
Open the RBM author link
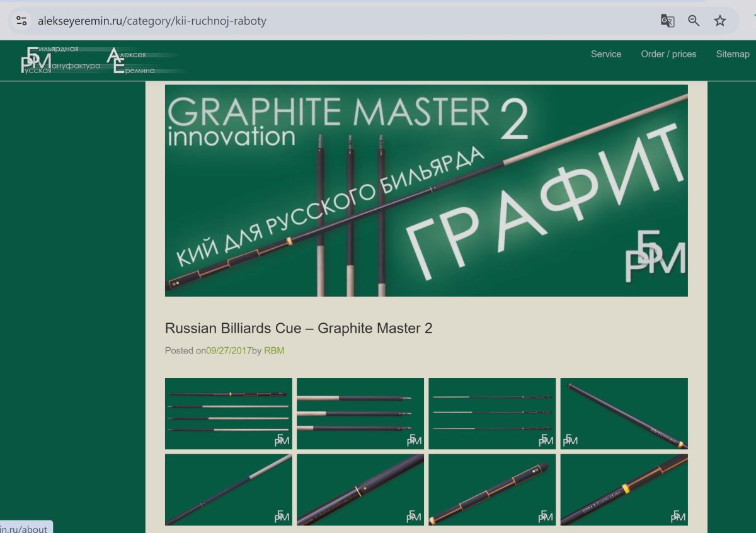click(274, 351)
